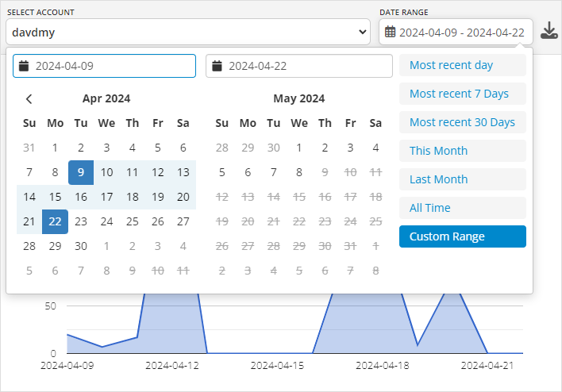562x392 pixels.
Task: Click the download report icon
Action: pos(549,30)
